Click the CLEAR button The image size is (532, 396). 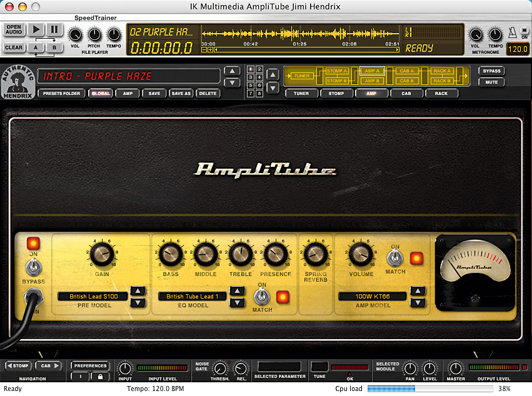click(x=14, y=47)
